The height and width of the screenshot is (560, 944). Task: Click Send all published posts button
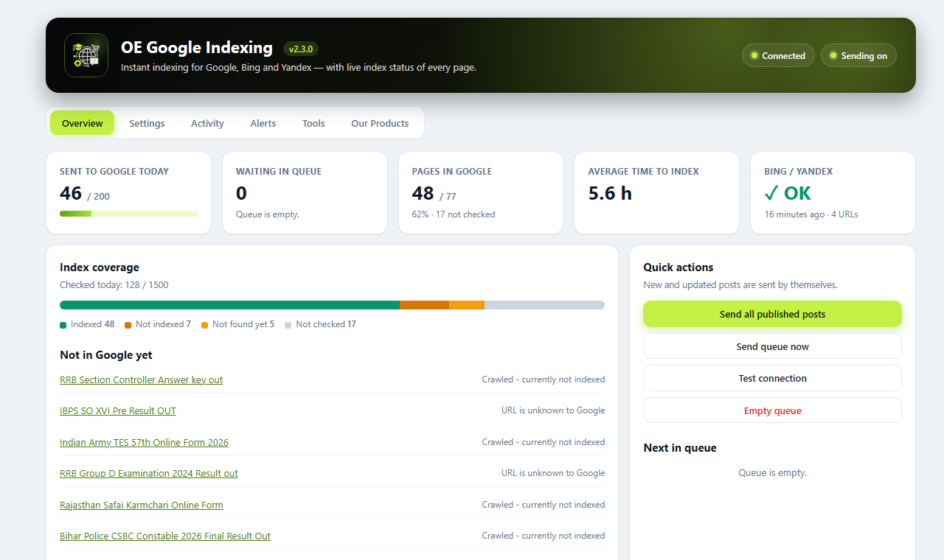pos(772,314)
